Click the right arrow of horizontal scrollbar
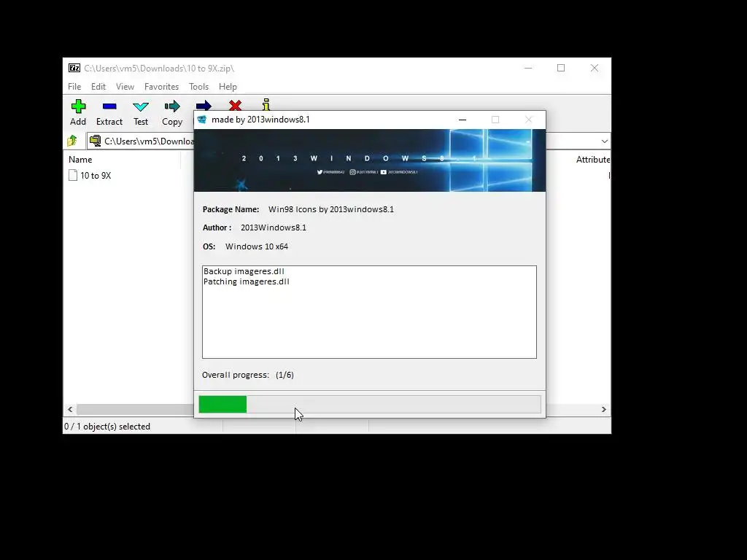The image size is (747, 560). coord(603,409)
